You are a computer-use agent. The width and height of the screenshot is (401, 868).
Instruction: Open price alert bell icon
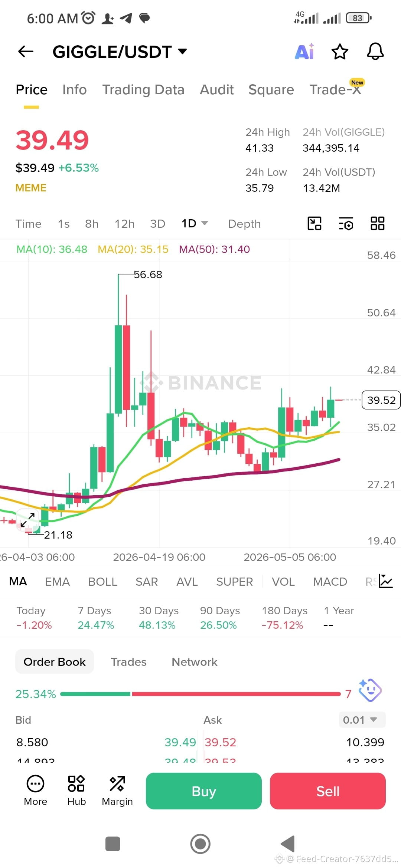click(x=375, y=52)
